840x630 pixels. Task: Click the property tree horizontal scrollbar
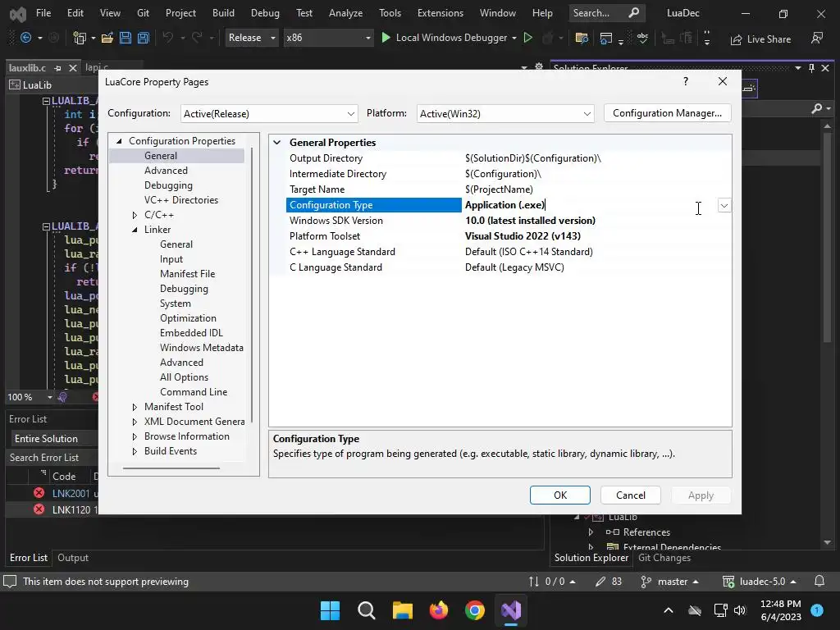(171, 468)
